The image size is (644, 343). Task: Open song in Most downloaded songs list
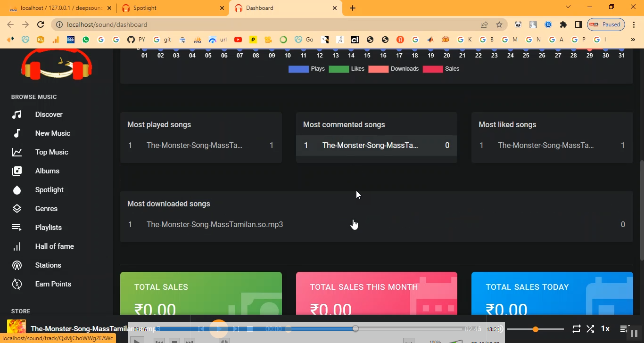click(x=215, y=225)
